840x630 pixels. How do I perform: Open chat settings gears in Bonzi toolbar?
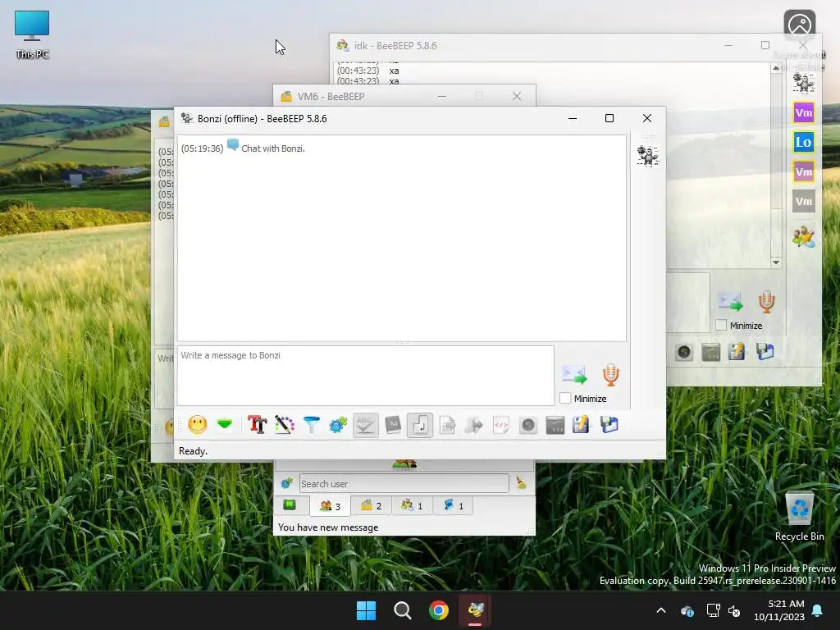(338, 425)
